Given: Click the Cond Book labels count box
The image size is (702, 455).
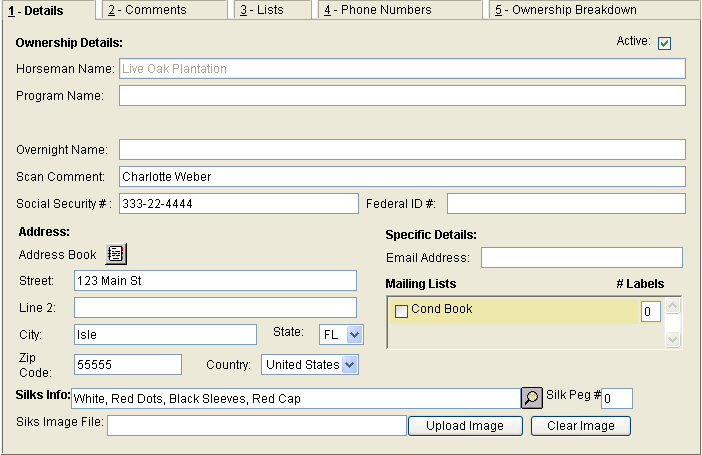Looking at the screenshot, I should pos(649,312).
